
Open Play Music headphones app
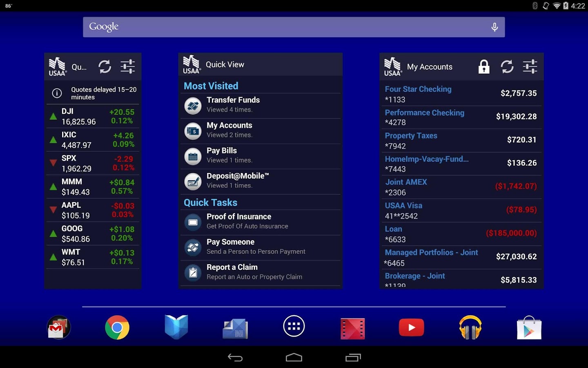(470, 327)
